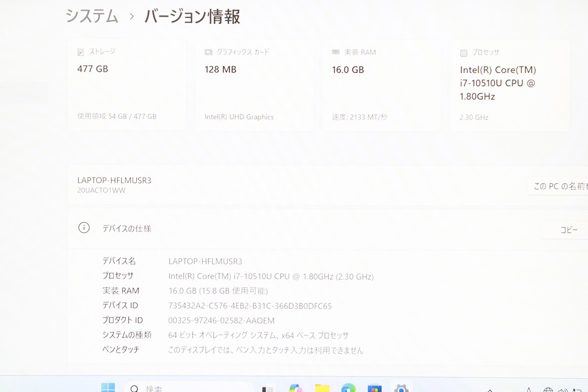Screen dimensions: 588x392
Task: Open File Explorer from the taskbar
Action: pyautogui.click(x=322, y=388)
